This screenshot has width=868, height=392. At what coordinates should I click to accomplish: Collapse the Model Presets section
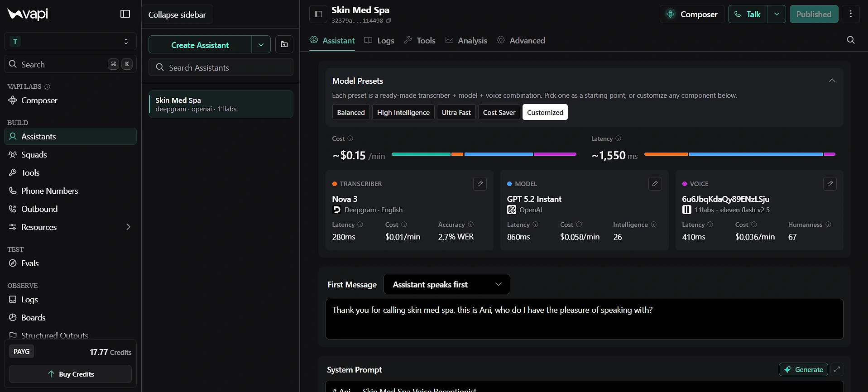click(x=832, y=81)
